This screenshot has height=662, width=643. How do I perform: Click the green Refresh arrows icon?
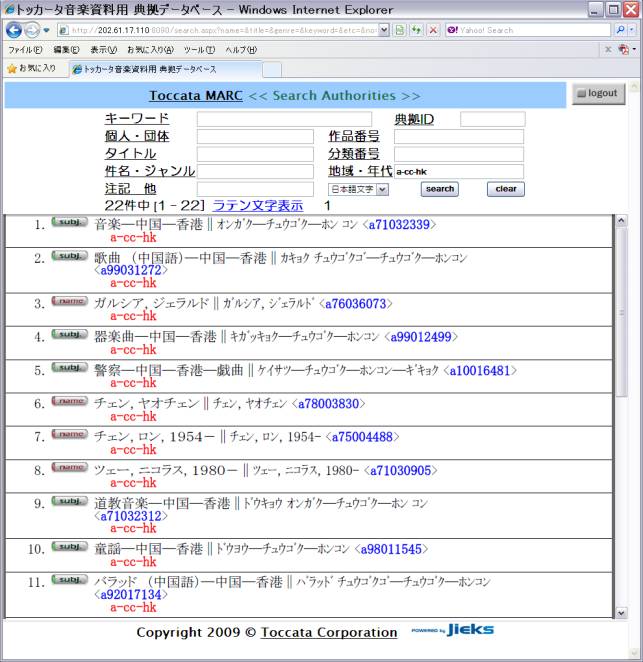pyautogui.click(x=416, y=30)
